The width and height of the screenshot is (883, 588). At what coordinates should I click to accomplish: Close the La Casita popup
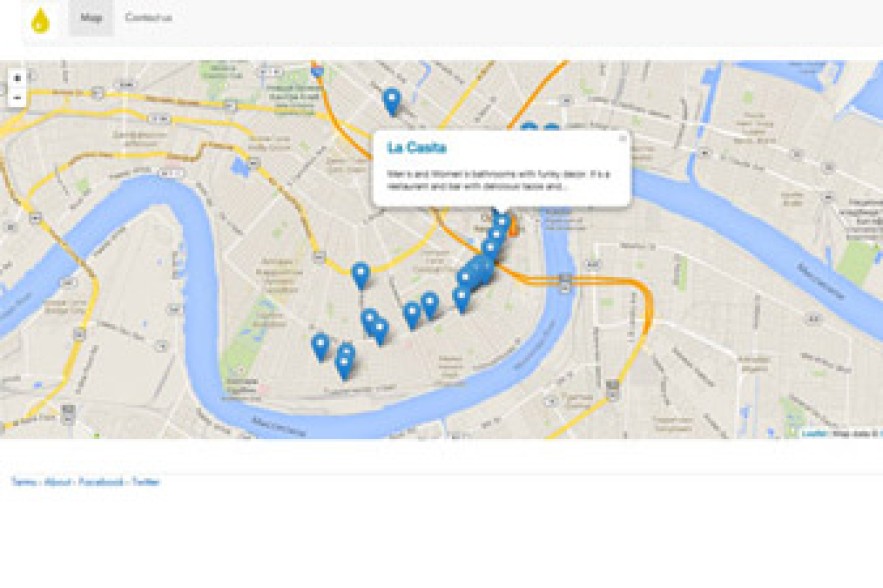(x=622, y=139)
